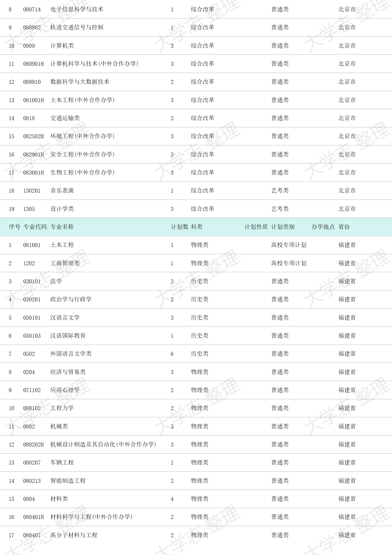Image resolution: width=392 pixels, height=555 pixels.
Task: Select the 政治学与行政学 major name
Action: pyautogui.click(x=71, y=299)
